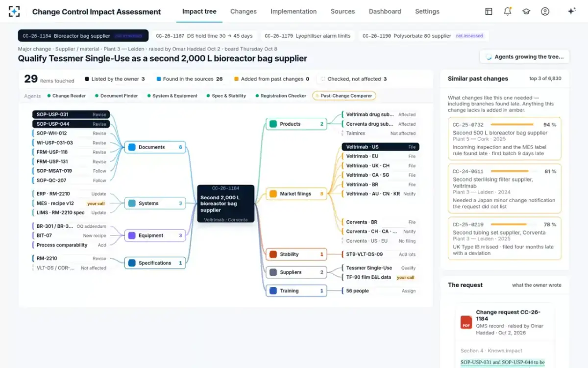Click the graduation cap help icon
588x368 pixels.
tap(526, 11)
